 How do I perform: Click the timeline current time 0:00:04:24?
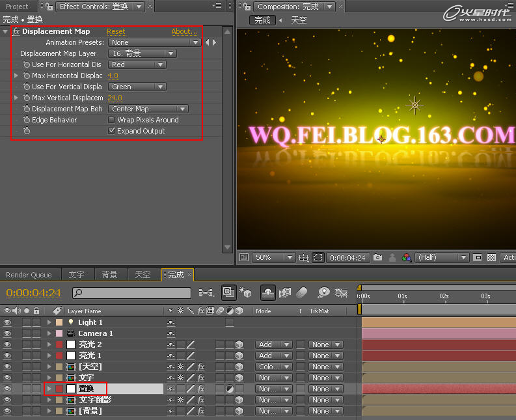pyautogui.click(x=34, y=292)
